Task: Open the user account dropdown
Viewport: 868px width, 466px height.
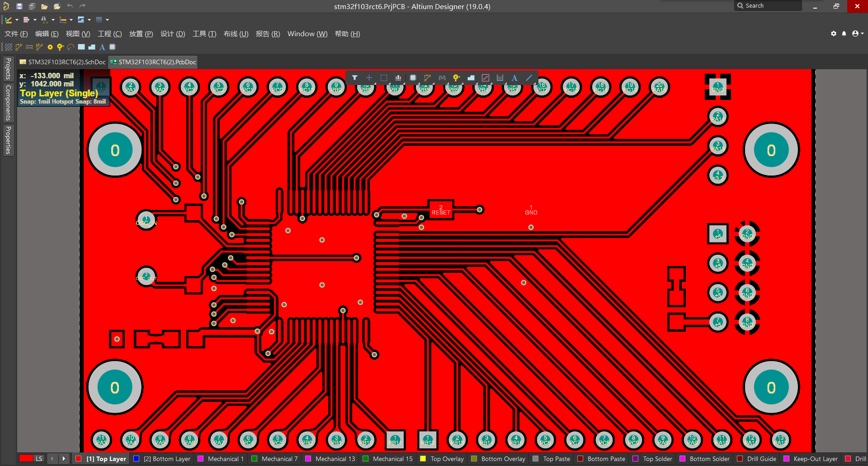Action: [858, 34]
